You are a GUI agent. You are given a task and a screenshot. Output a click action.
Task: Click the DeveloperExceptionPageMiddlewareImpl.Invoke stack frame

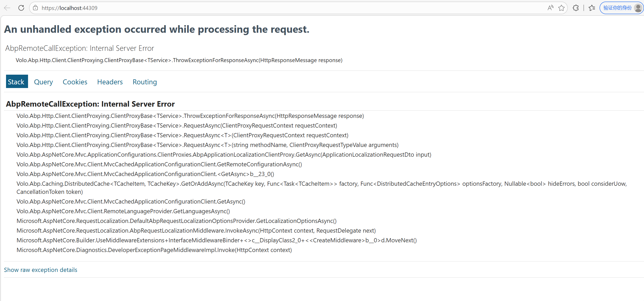click(154, 250)
